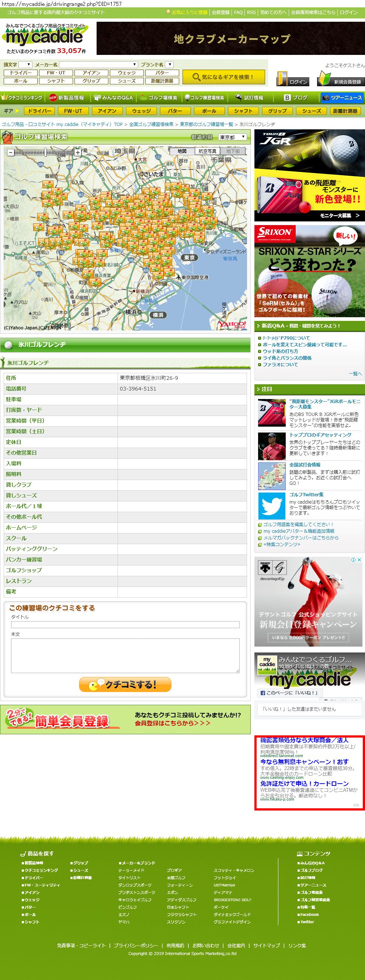Click the 気になるギアを検索 search button
This screenshot has height=980, width=365.
coord(223,77)
